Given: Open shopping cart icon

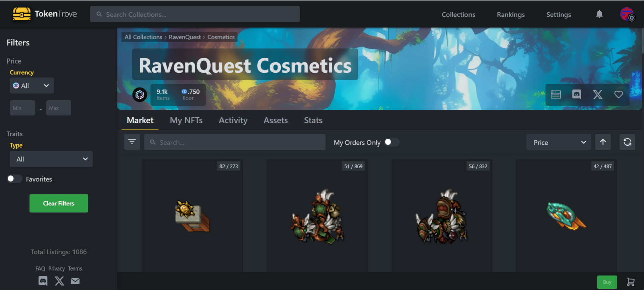Looking at the screenshot, I should (x=631, y=282).
